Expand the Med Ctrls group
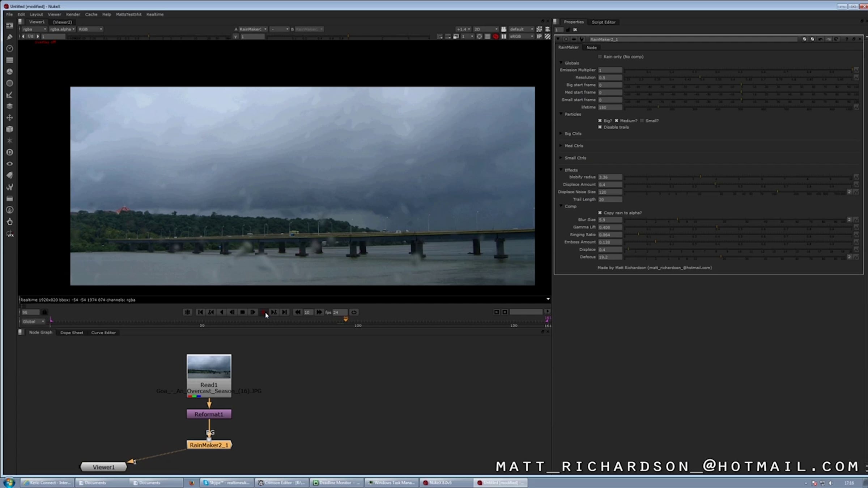868x488 pixels. tap(561, 146)
